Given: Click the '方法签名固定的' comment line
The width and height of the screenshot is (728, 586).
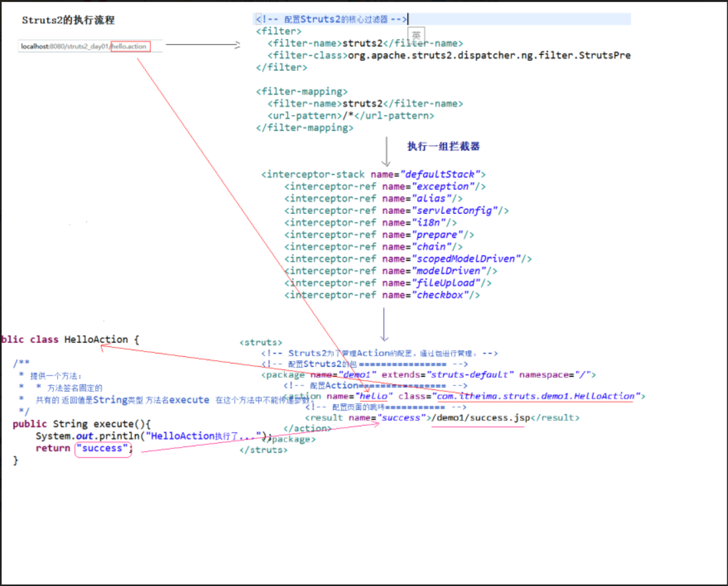Looking at the screenshot, I should pyautogui.click(x=75, y=388).
